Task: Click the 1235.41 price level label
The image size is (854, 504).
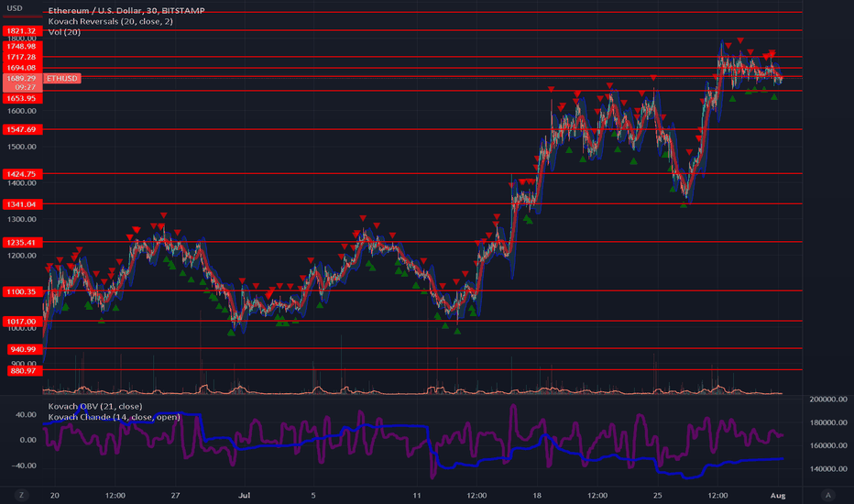Action: pyautogui.click(x=22, y=243)
